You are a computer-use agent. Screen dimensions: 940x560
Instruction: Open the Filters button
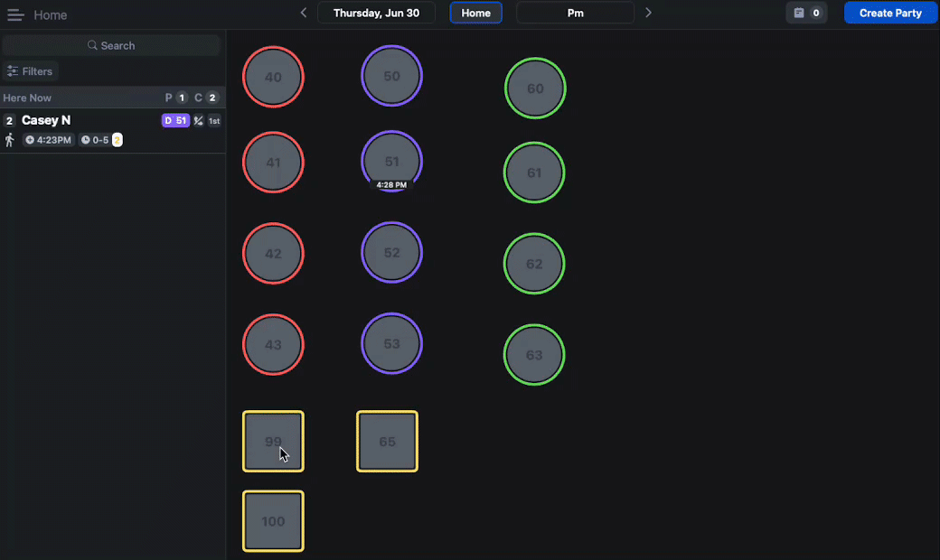coord(31,71)
